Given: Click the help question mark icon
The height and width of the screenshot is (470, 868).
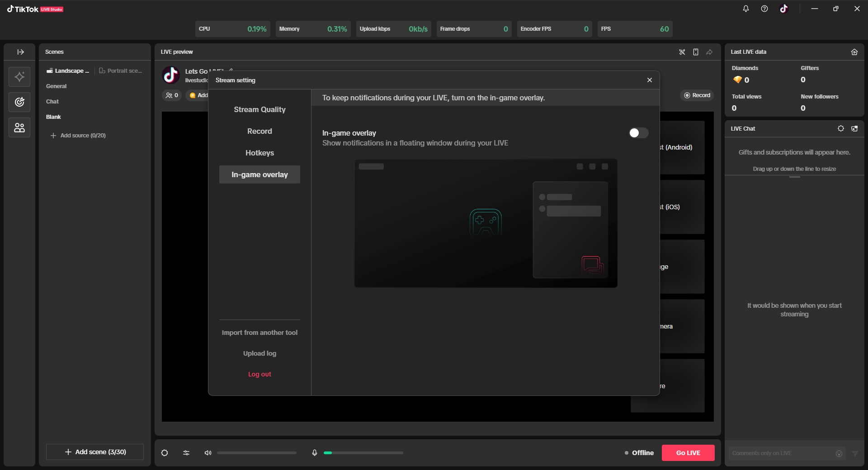Looking at the screenshot, I should tap(764, 9).
